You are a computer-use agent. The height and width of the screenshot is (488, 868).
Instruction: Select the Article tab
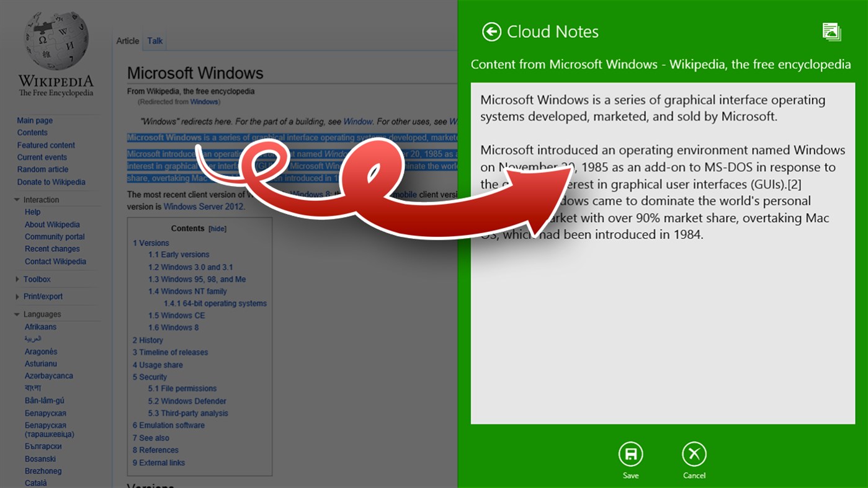(x=127, y=40)
